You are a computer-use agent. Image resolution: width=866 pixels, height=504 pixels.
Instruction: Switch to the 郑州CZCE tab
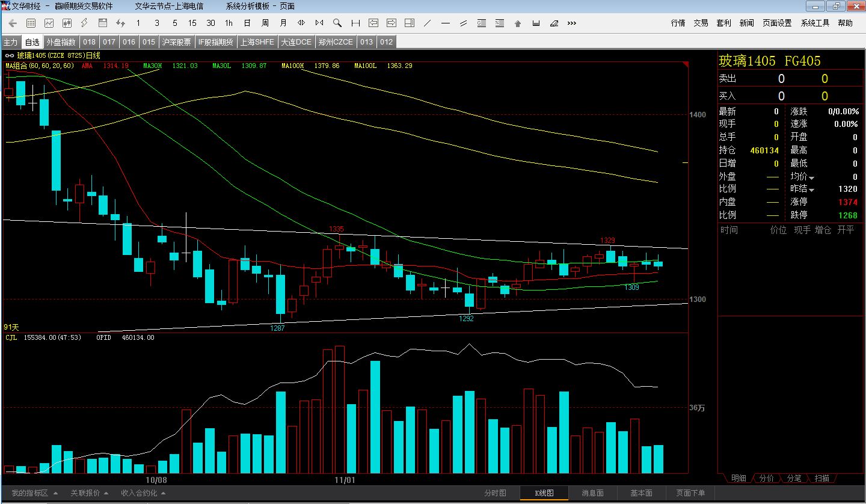[x=336, y=42]
